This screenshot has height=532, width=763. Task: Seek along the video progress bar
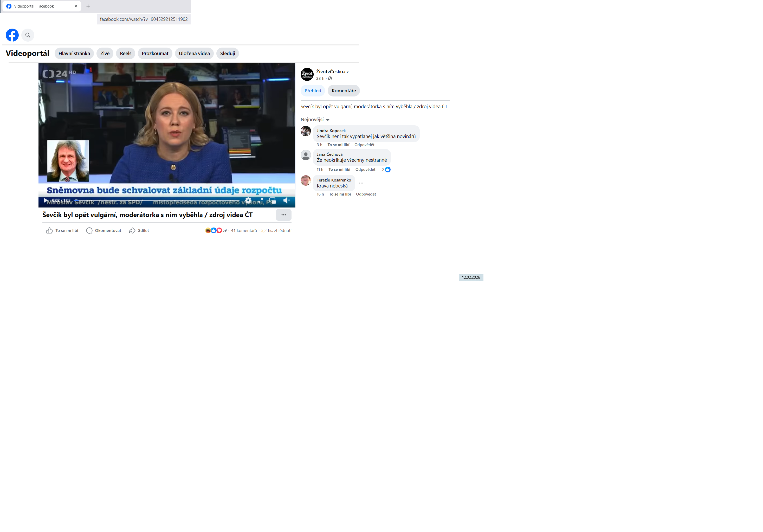(156, 200)
